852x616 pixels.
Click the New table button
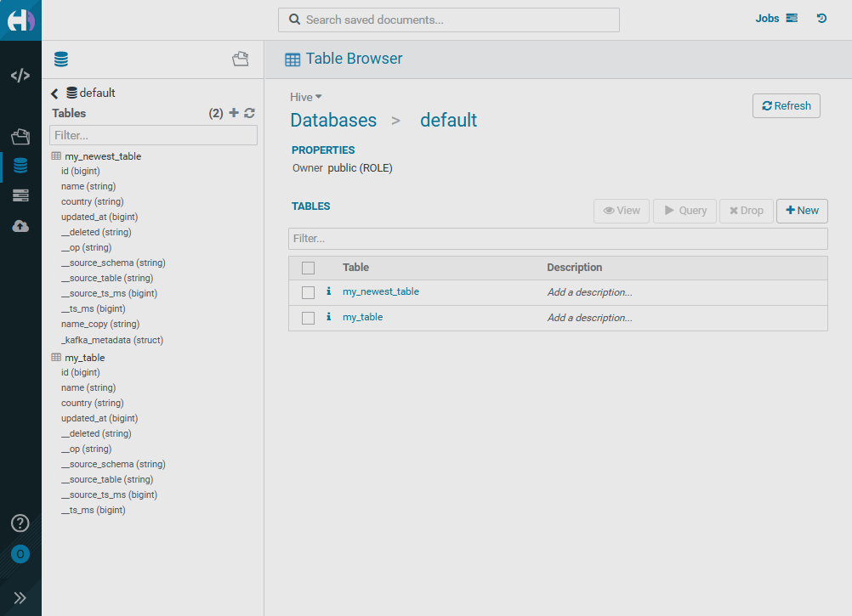click(801, 211)
